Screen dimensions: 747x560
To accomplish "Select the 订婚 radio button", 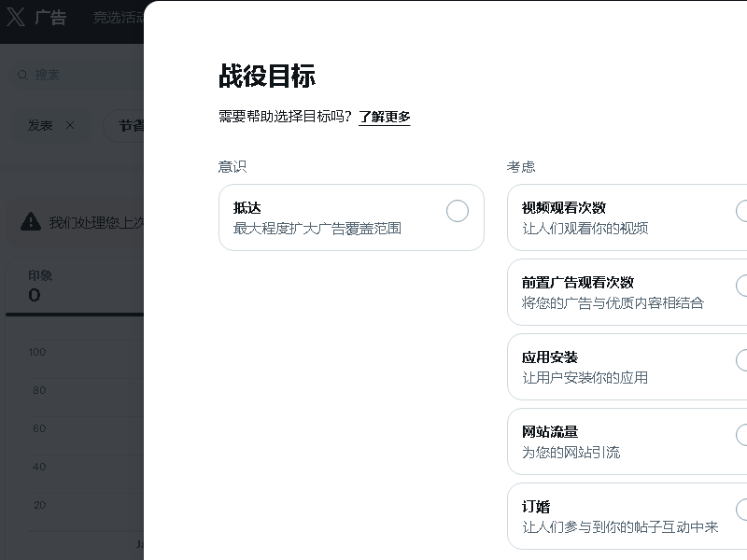I will [x=743, y=511].
